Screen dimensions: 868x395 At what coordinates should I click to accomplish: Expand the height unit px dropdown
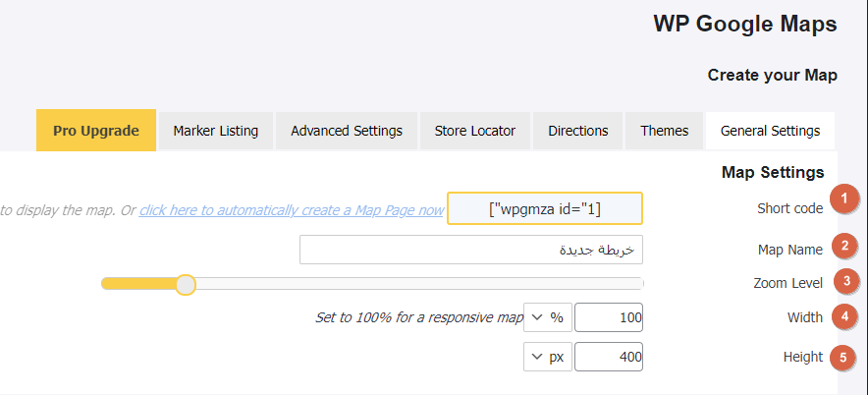click(548, 357)
